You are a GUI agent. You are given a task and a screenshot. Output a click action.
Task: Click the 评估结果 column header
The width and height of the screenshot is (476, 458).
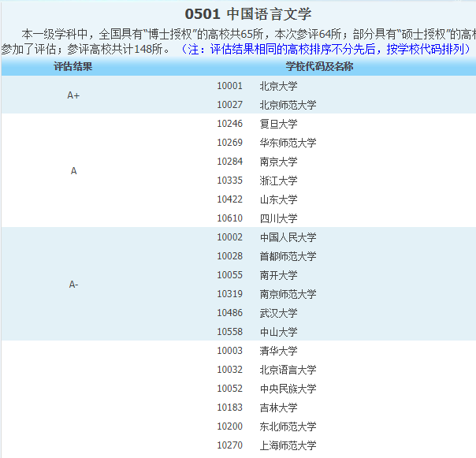click(x=73, y=66)
